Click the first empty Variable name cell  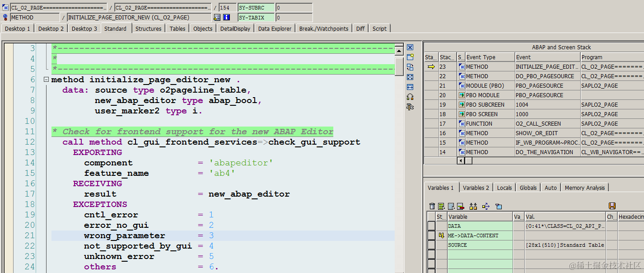click(480, 254)
